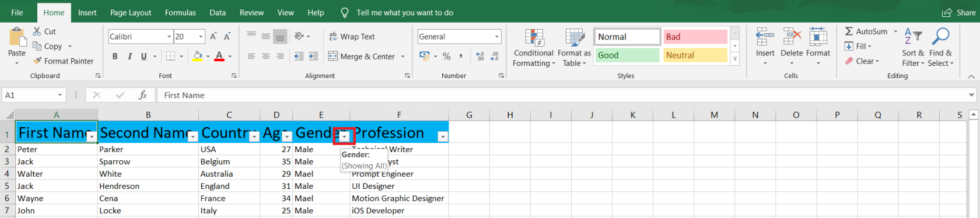The height and width of the screenshot is (218, 980).
Task: Click Tell me what you want to do
Action: click(405, 12)
